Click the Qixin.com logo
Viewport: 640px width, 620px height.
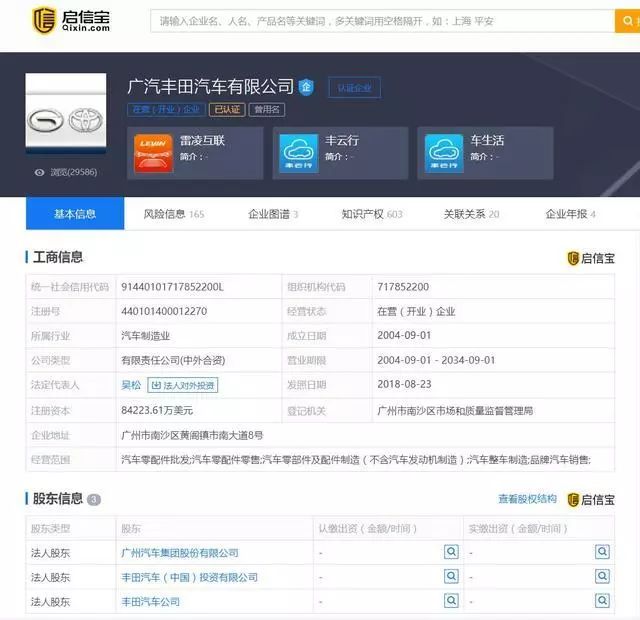coord(71,20)
